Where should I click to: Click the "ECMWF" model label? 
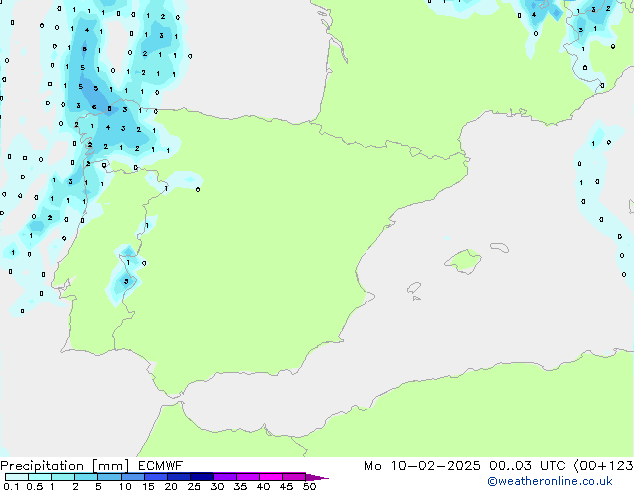tap(161, 465)
